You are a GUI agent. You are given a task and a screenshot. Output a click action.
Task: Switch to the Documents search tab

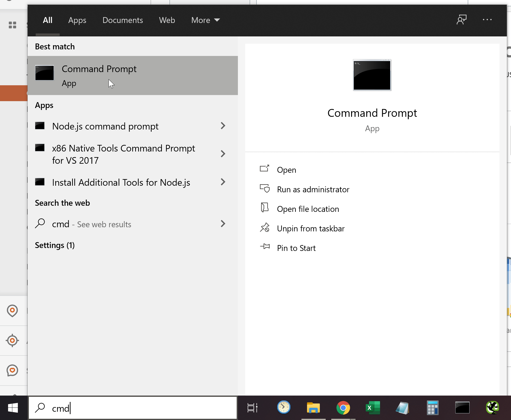(x=123, y=20)
